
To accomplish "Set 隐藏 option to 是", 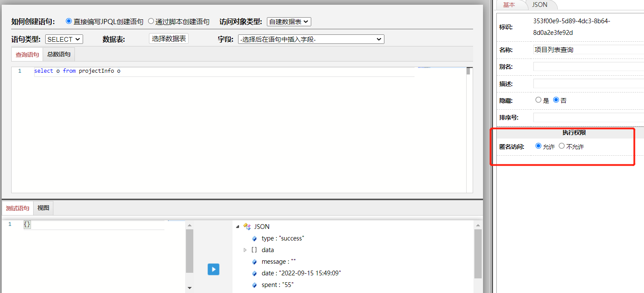I will pyautogui.click(x=539, y=100).
